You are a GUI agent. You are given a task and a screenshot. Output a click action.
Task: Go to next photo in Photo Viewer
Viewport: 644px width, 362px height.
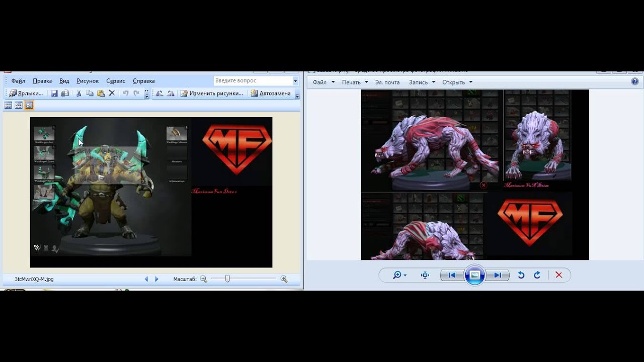pos(498,275)
